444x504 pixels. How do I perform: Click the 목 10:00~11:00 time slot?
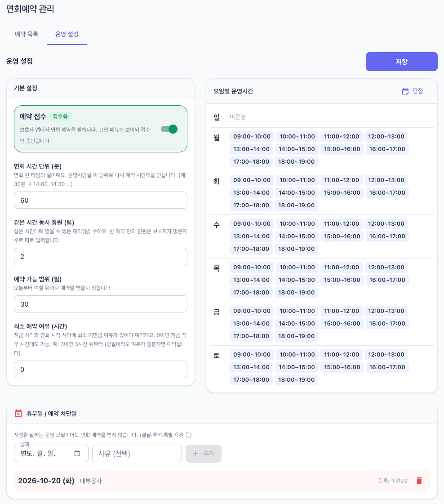coord(297,268)
